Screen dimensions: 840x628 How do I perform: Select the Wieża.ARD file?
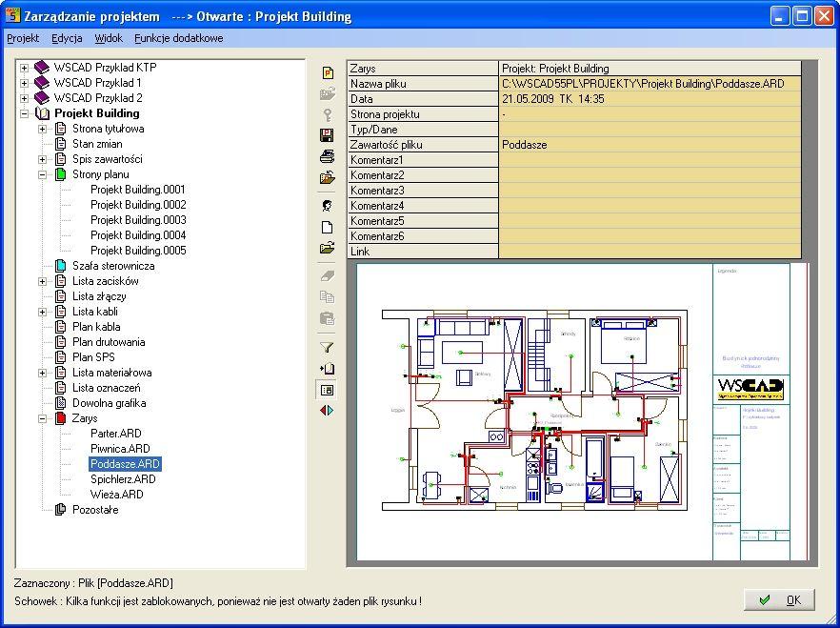pyautogui.click(x=117, y=495)
